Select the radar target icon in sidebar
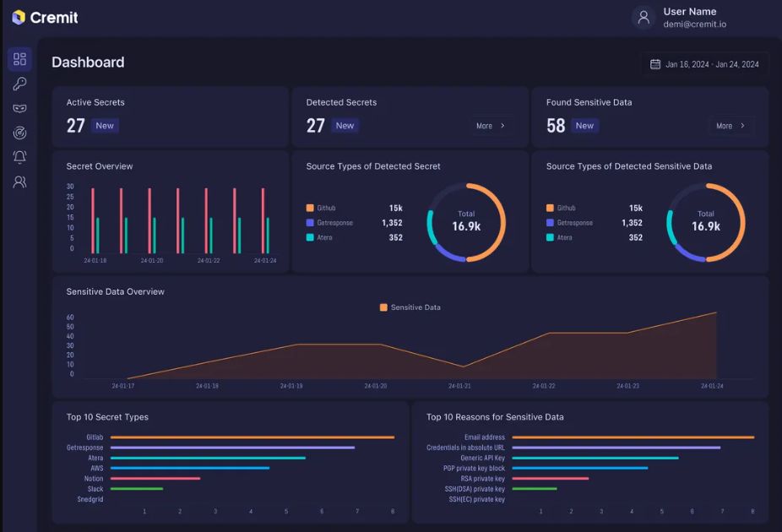782x532 pixels. (20, 133)
